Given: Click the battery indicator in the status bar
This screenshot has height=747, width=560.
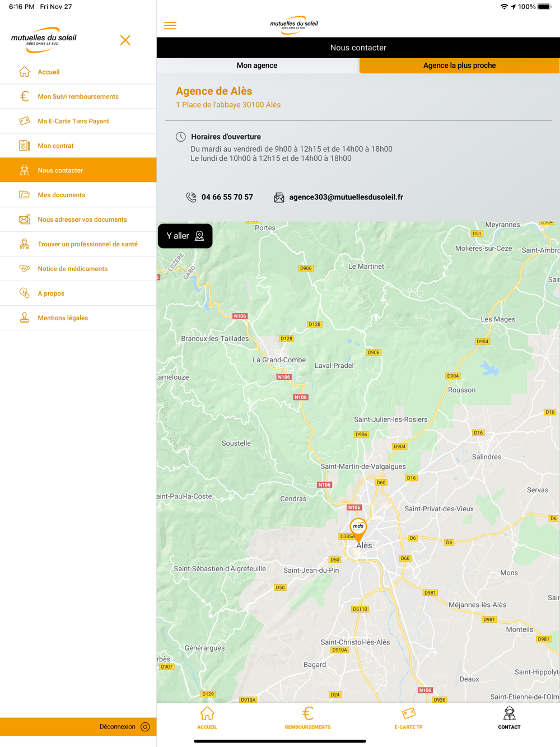Looking at the screenshot, I should [x=544, y=7].
